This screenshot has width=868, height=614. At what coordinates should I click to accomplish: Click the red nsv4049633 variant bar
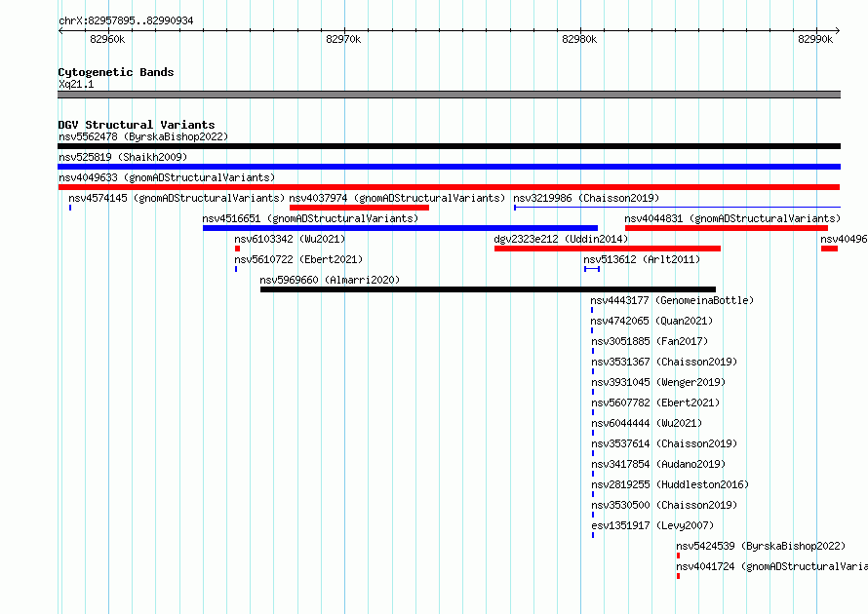pos(449,187)
